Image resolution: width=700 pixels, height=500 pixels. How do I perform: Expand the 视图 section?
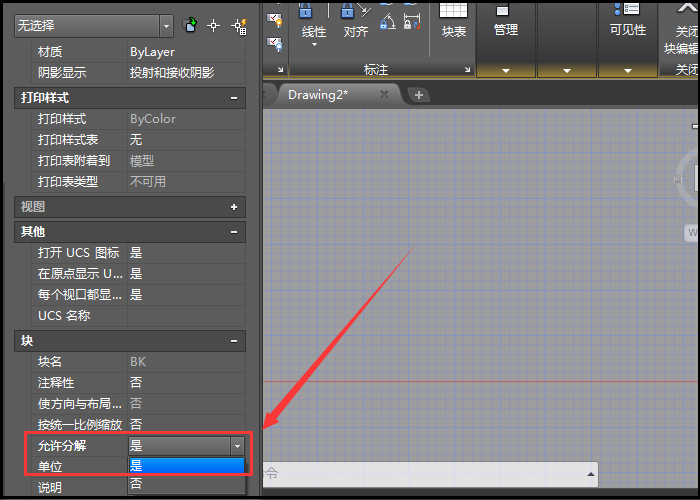(234, 207)
